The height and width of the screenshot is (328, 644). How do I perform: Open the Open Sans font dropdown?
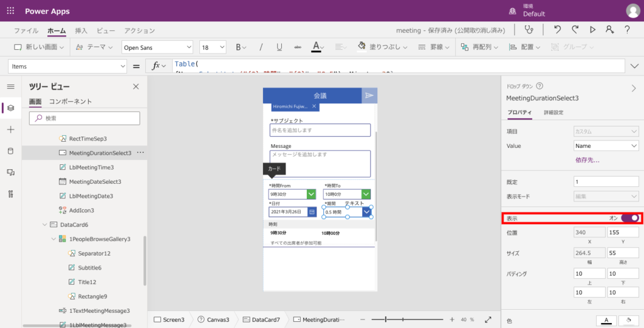157,47
